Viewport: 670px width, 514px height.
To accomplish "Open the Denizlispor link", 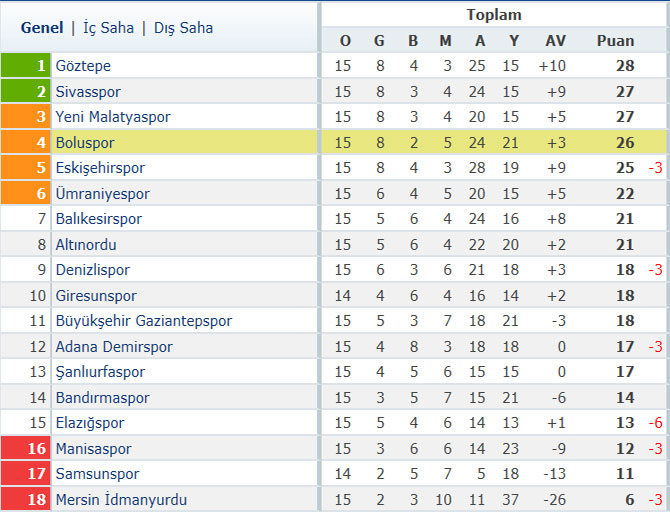I will pyautogui.click(x=93, y=270).
